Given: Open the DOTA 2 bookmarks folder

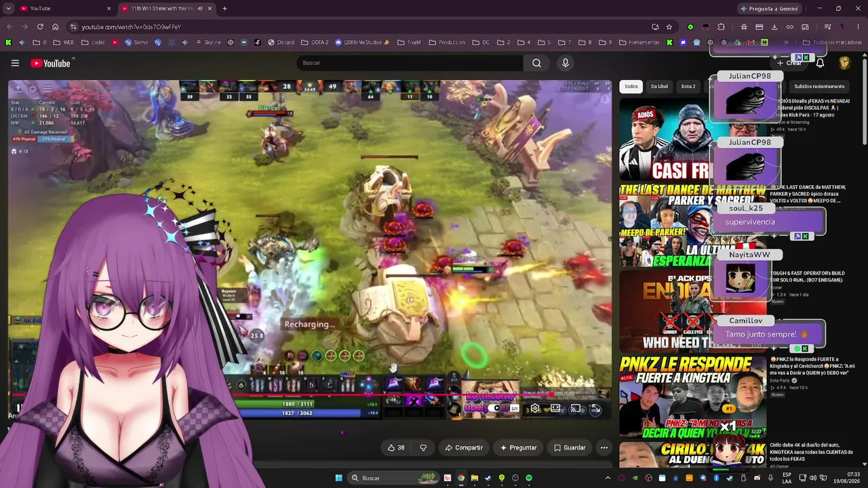Looking at the screenshot, I should coord(315,42).
